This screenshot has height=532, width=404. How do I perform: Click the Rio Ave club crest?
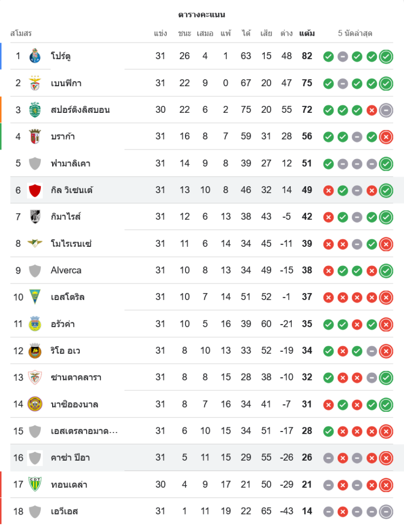35,351
